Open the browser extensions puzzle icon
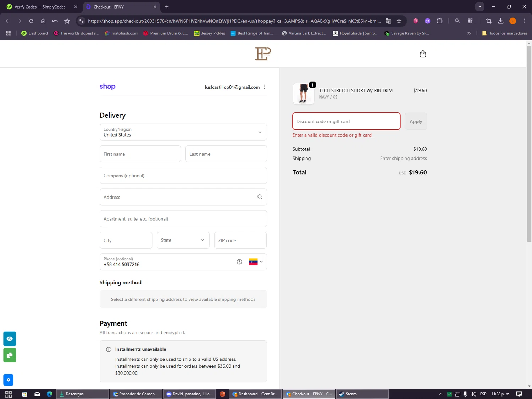Image resolution: width=532 pixels, height=399 pixels. [x=440, y=21]
